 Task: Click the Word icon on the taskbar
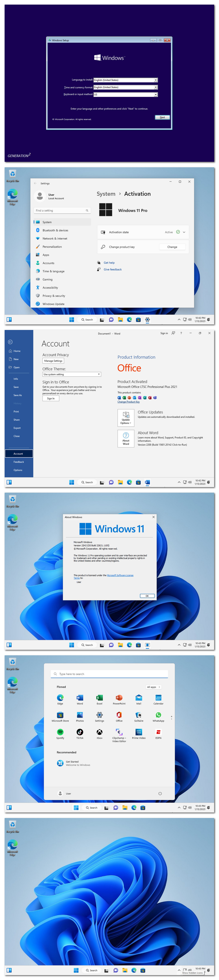148,483
